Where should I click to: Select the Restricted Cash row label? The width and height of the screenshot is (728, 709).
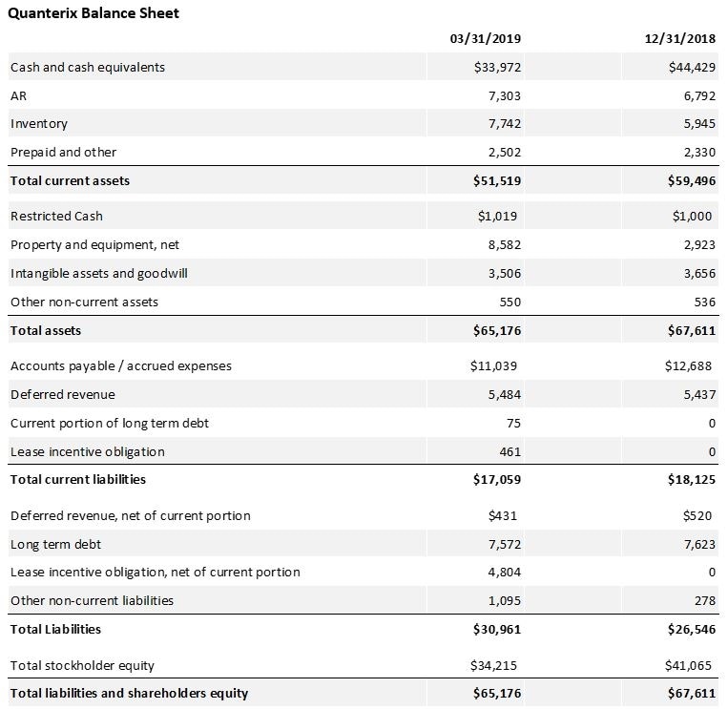click(x=56, y=216)
